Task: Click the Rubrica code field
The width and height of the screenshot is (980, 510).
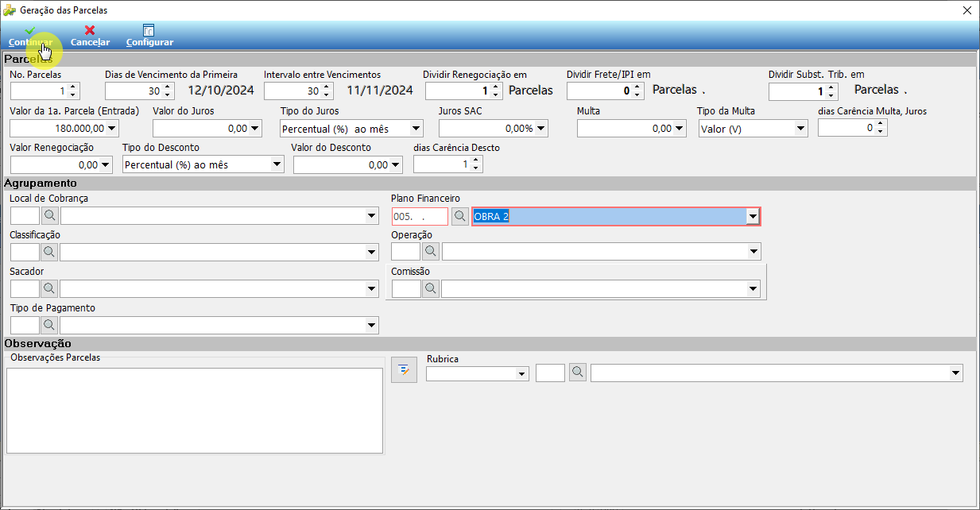Action: [550, 373]
